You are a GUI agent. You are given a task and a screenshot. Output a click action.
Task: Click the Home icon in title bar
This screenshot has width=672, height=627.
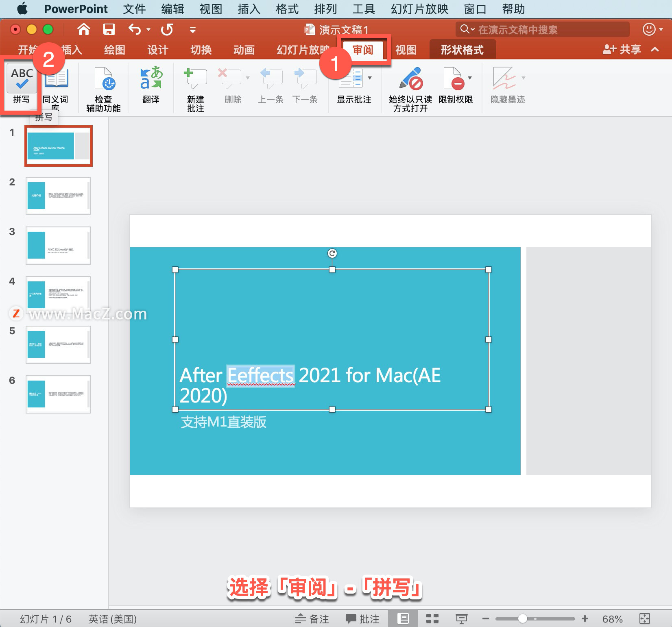tap(83, 29)
